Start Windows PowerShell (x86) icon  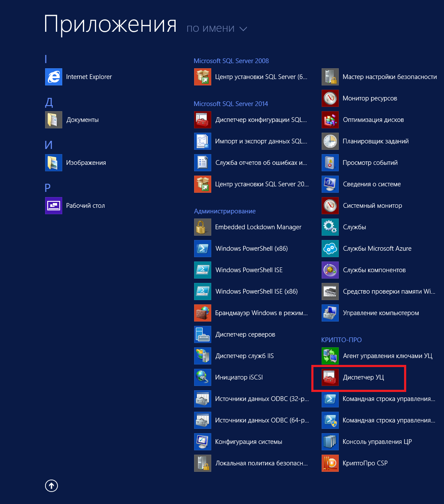coord(203,249)
